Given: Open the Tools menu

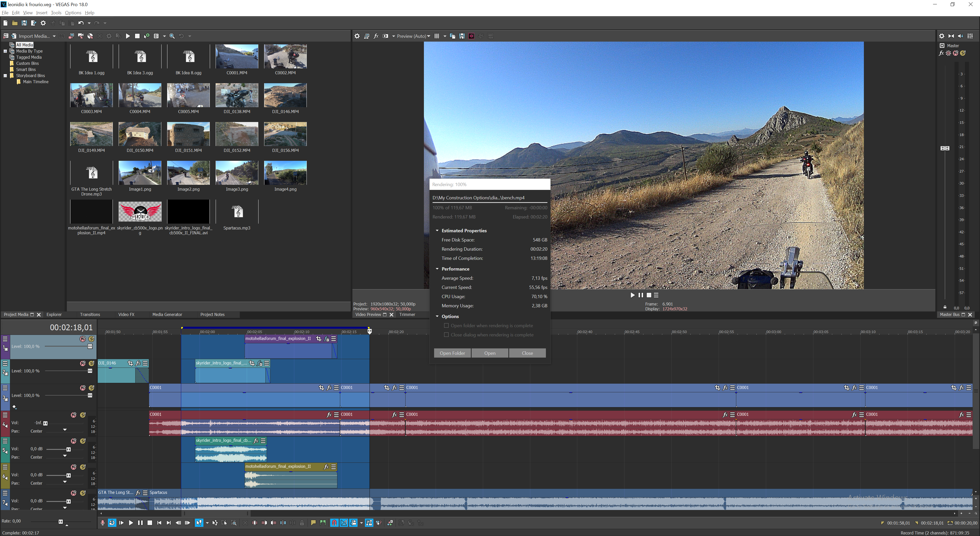Looking at the screenshot, I should tap(56, 13).
